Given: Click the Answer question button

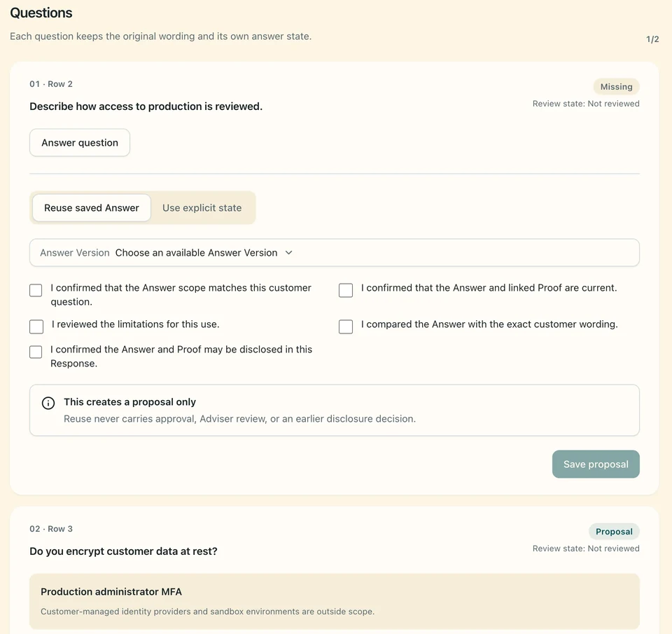Looking at the screenshot, I should click(80, 142).
